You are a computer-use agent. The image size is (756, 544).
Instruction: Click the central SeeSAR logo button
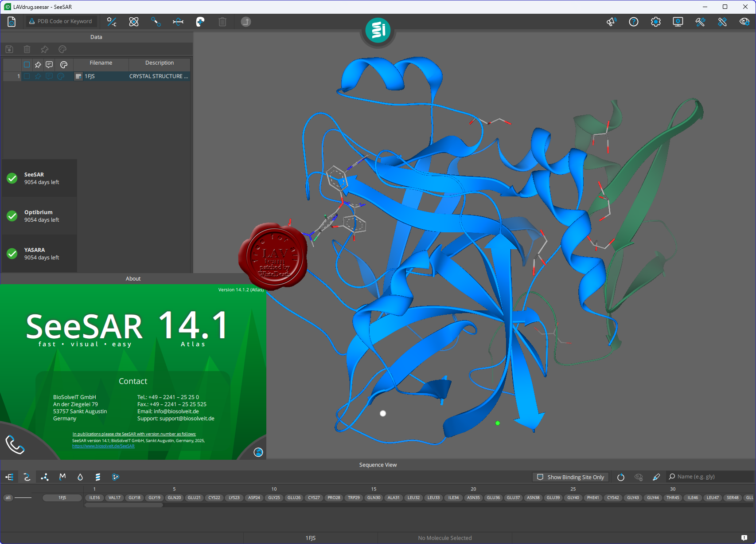[378, 30]
